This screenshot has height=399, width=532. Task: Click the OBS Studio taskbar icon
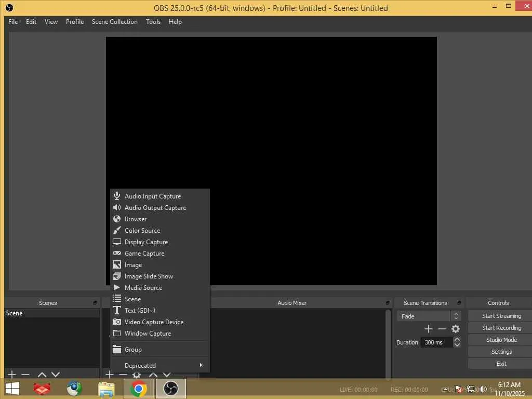171,389
